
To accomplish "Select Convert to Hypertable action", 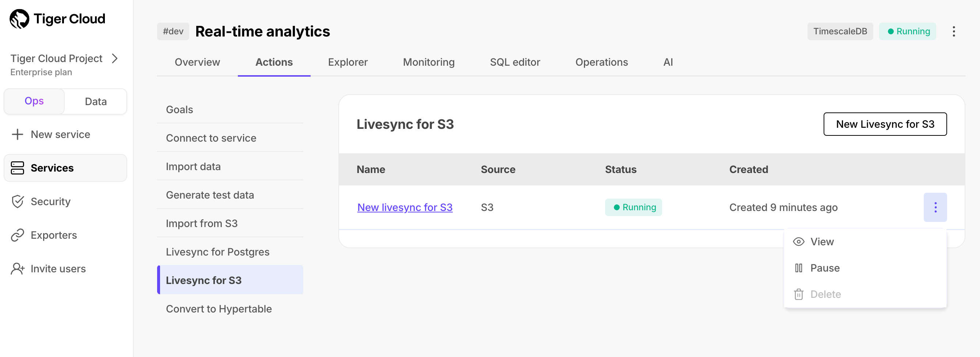I will pyautogui.click(x=230, y=309).
